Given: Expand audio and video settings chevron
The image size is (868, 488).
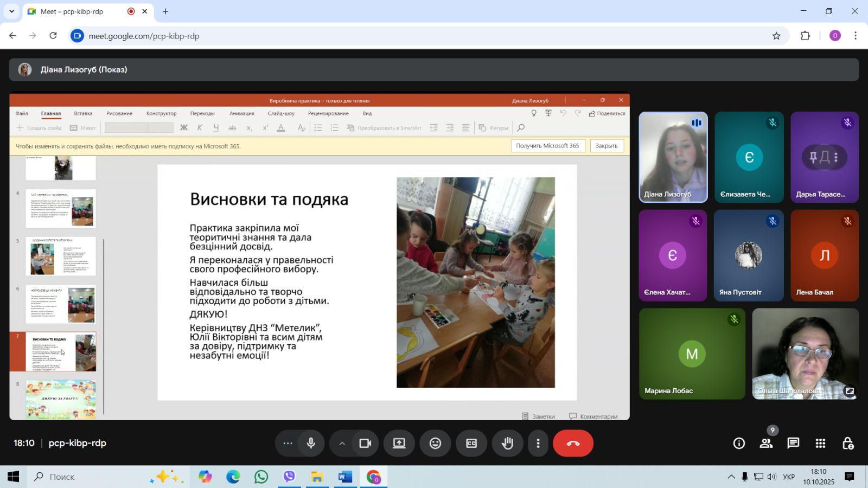Looking at the screenshot, I should pos(342,444).
